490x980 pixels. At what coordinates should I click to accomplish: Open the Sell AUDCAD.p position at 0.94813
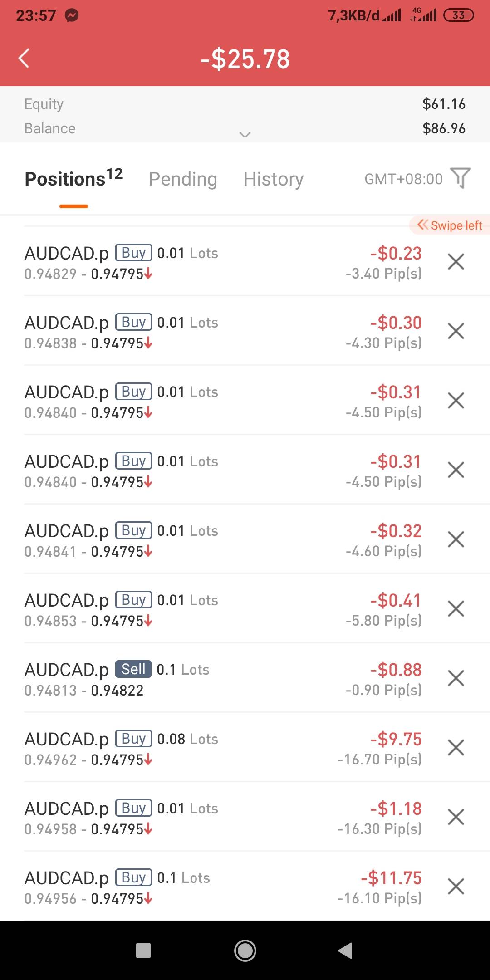(181, 679)
